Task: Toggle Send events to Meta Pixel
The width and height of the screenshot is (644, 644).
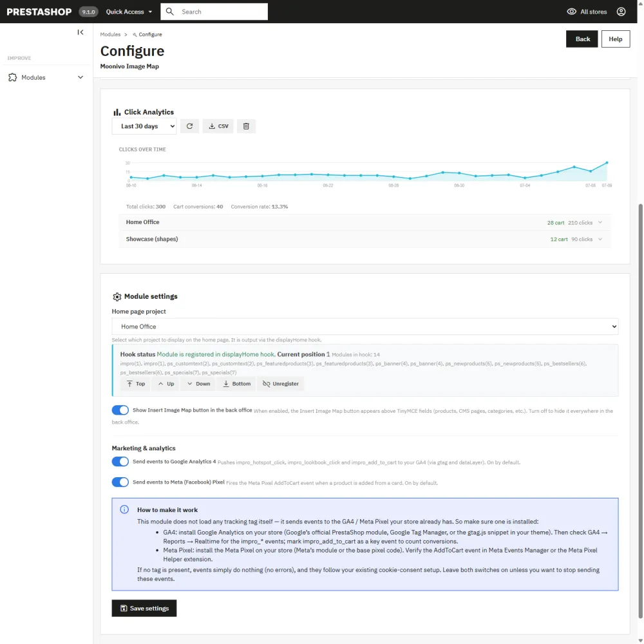Action: (120, 482)
